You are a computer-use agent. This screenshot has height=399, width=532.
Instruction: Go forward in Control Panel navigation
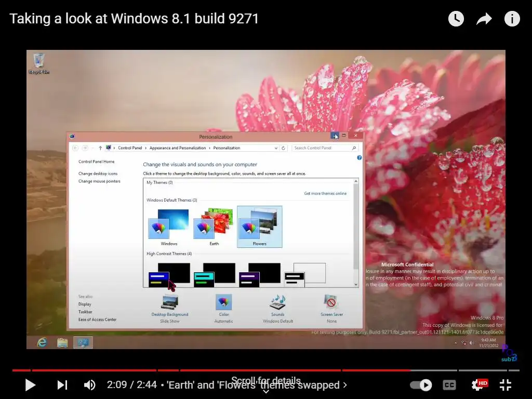pyautogui.click(x=85, y=148)
